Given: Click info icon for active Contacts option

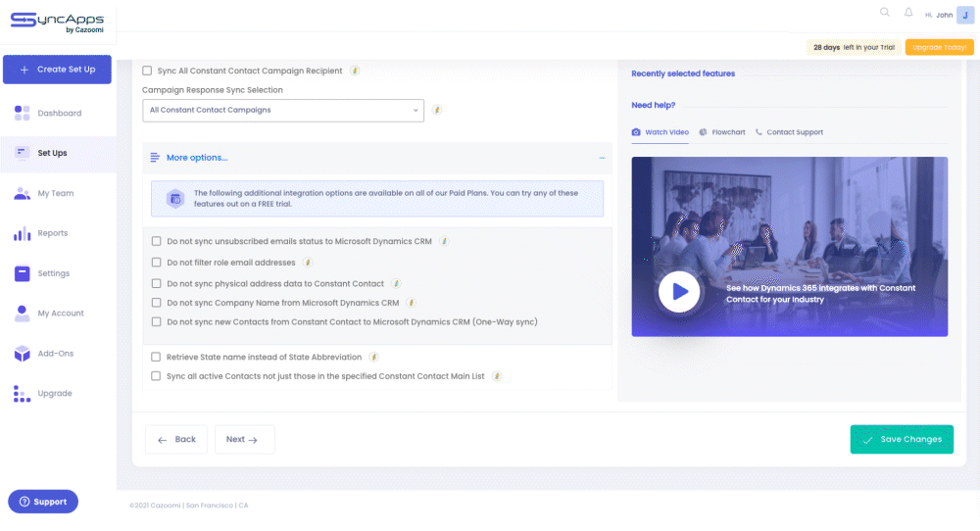Looking at the screenshot, I should tap(496, 376).
